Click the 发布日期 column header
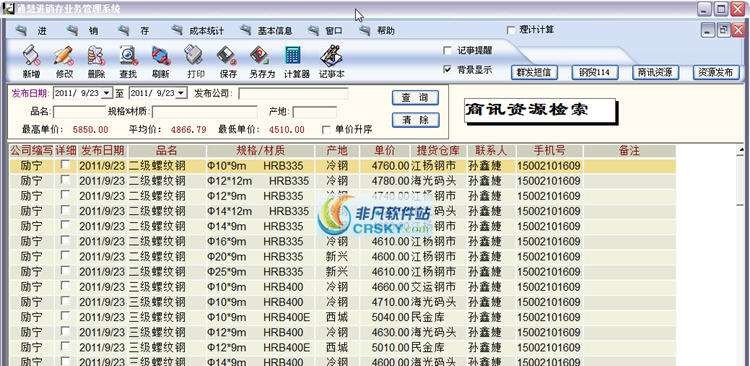 [x=102, y=151]
